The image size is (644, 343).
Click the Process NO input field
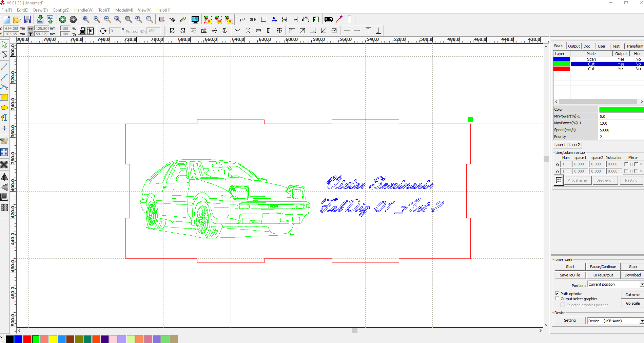point(153,31)
